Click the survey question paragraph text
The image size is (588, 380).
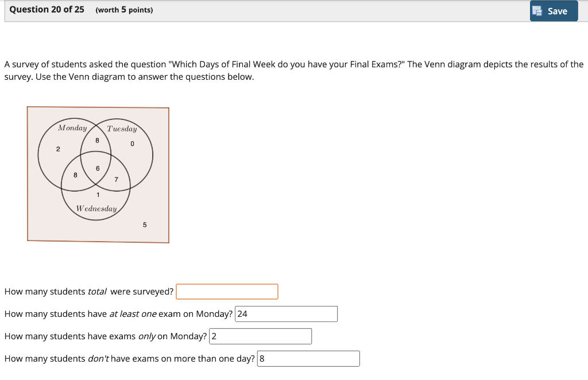pos(293,70)
